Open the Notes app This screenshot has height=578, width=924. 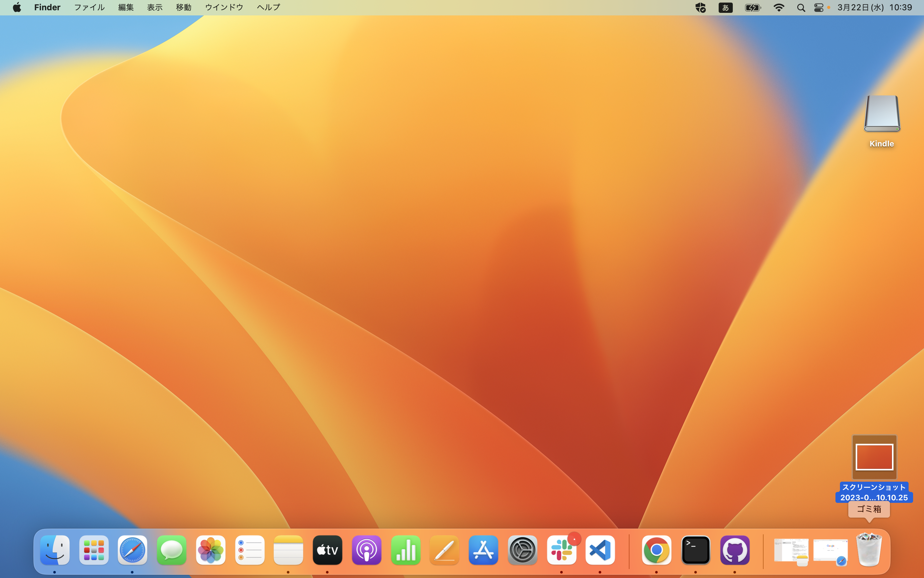[288, 550]
